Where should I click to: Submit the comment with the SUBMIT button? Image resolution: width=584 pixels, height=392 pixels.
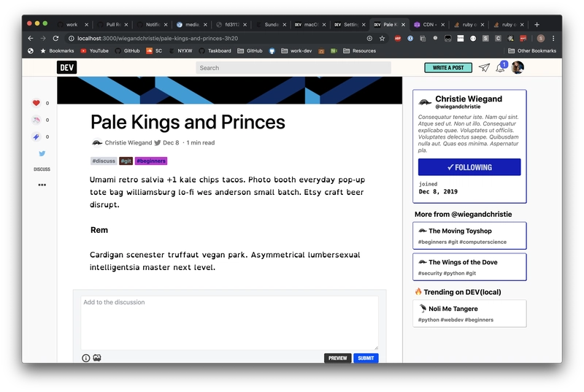pyautogui.click(x=366, y=358)
